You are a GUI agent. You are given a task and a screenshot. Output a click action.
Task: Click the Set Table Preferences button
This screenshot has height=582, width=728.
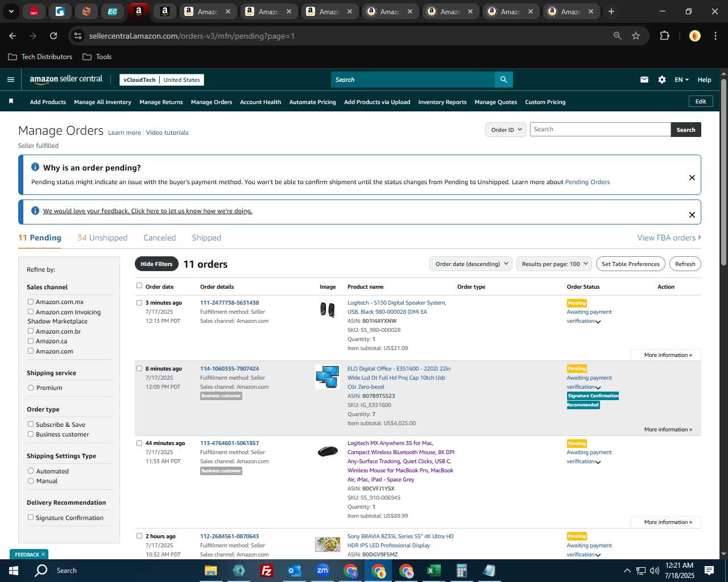tap(631, 264)
